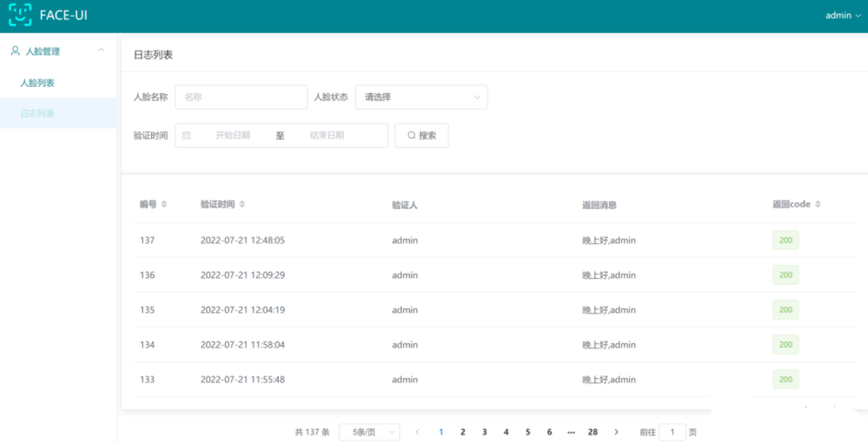
Task: Open the 5条/页 page size dropdown
Action: pyautogui.click(x=369, y=432)
